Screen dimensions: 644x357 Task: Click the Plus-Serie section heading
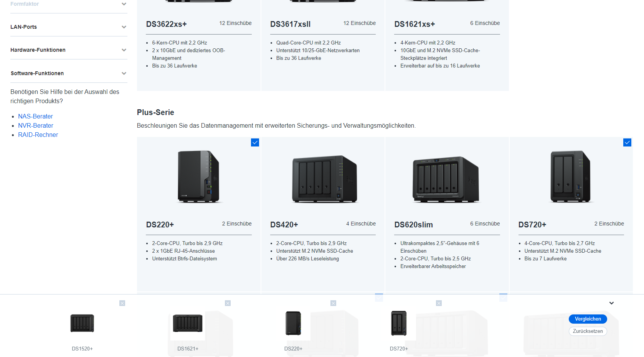click(x=155, y=112)
